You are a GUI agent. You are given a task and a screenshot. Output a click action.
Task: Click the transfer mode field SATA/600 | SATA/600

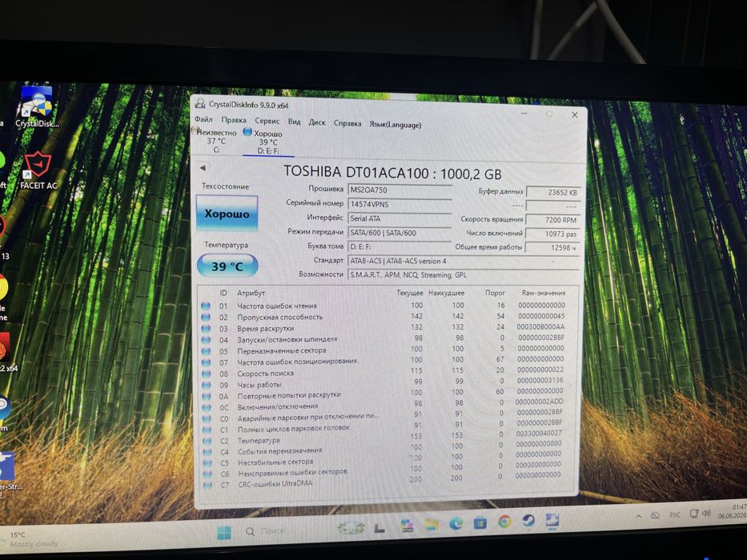coord(400,233)
